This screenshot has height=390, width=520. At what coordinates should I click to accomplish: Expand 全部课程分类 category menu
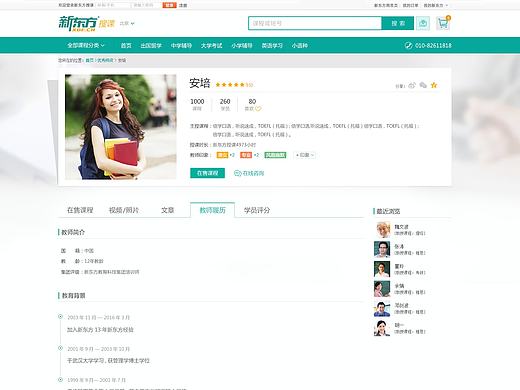click(86, 45)
